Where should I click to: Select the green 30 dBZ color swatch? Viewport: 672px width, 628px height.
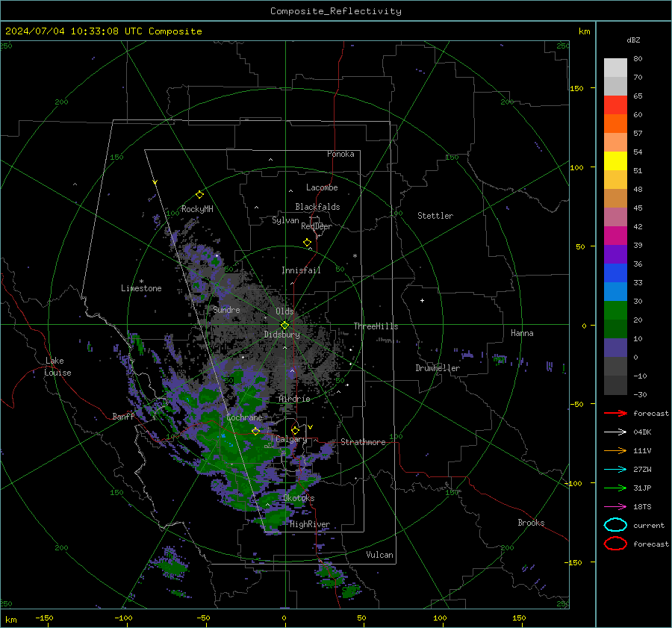[615, 311]
